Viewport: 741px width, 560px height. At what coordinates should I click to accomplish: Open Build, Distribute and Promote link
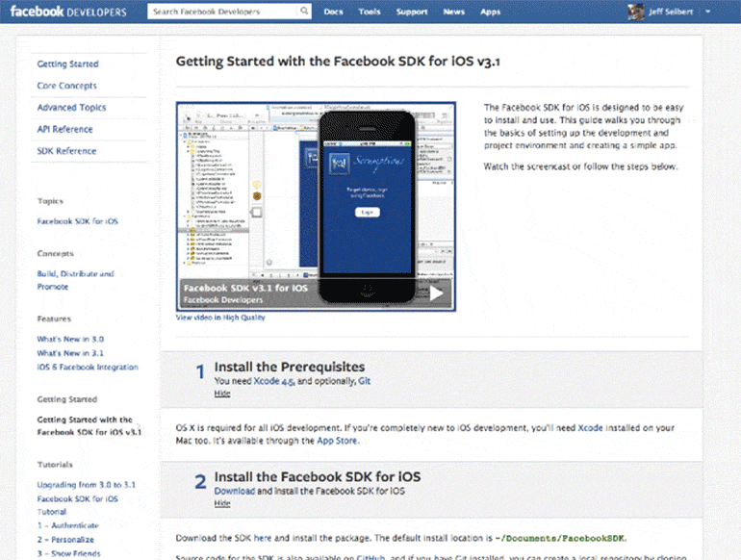tap(75, 280)
